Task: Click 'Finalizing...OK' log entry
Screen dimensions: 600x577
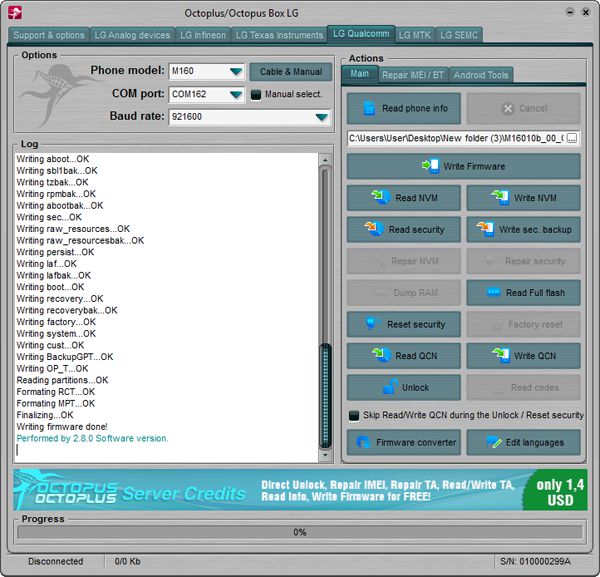Action: (x=45, y=415)
